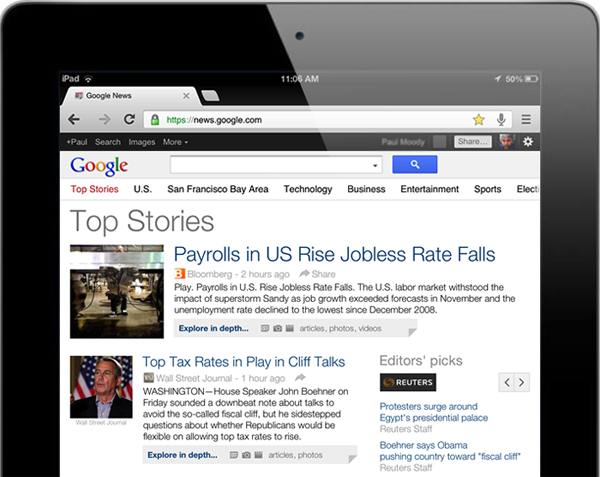Reload the page with the refresh icon
Screen dimensions: 600x477
[129, 119]
